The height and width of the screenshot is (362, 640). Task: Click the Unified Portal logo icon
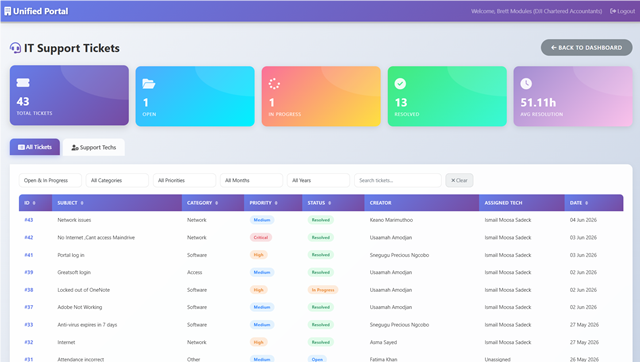(x=7, y=11)
